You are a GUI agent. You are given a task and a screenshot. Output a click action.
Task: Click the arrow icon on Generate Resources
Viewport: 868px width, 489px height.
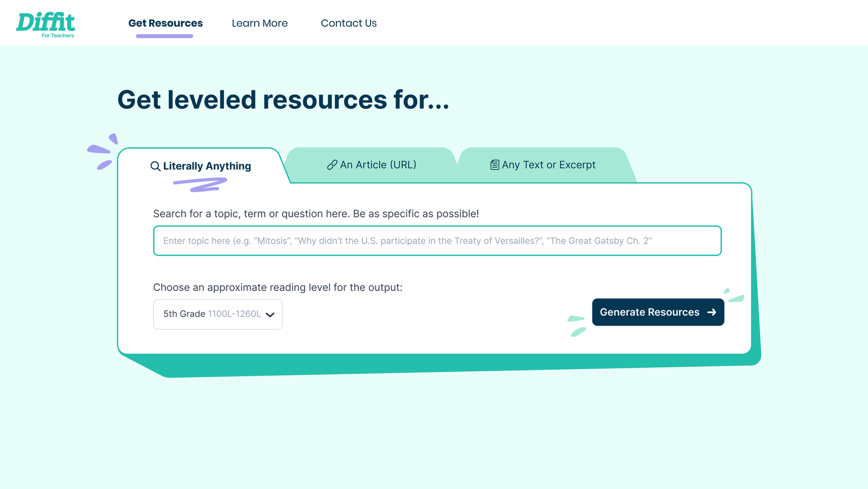pyautogui.click(x=712, y=313)
